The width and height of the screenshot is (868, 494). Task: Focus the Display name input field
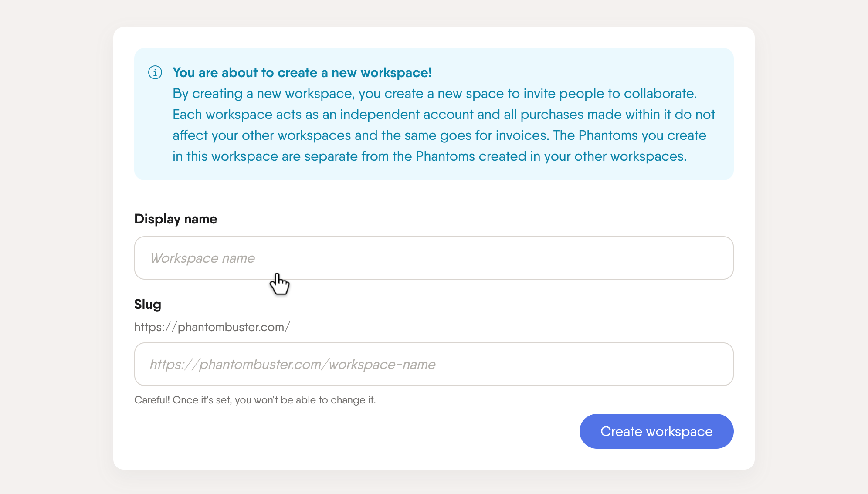pos(434,258)
